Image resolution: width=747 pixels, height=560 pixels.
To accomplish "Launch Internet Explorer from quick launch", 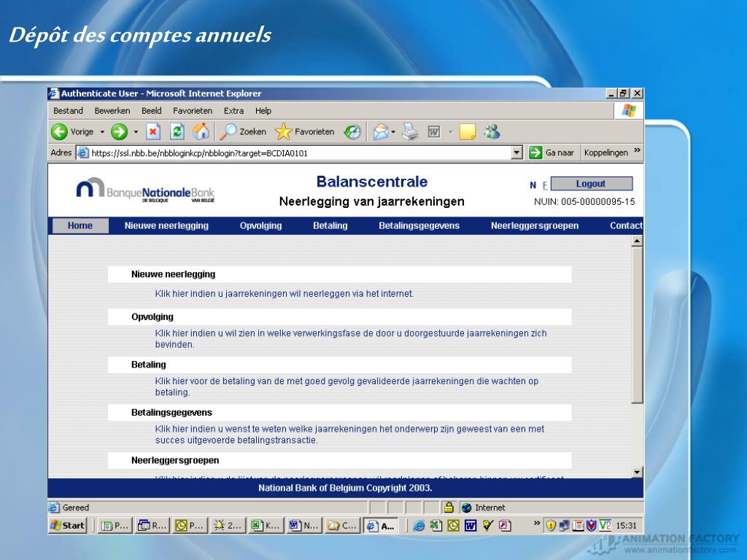I will pyautogui.click(x=419, y=526).
